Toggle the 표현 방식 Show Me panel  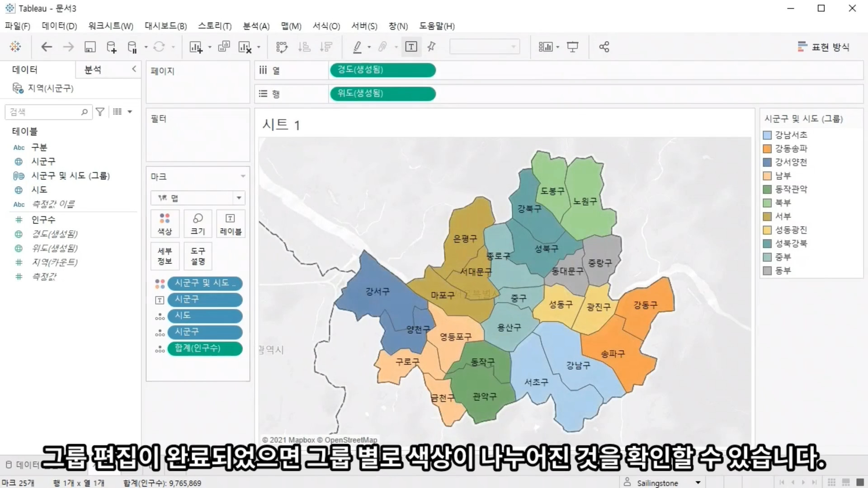pyautogui.click(x=824, y=47)
